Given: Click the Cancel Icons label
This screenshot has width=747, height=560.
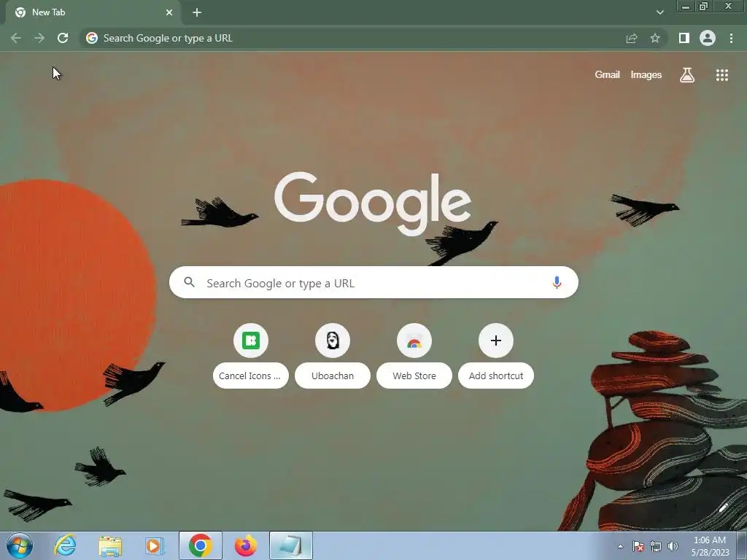Looking at the screenshot, I should pyautogui.click(x=251, y=376).
